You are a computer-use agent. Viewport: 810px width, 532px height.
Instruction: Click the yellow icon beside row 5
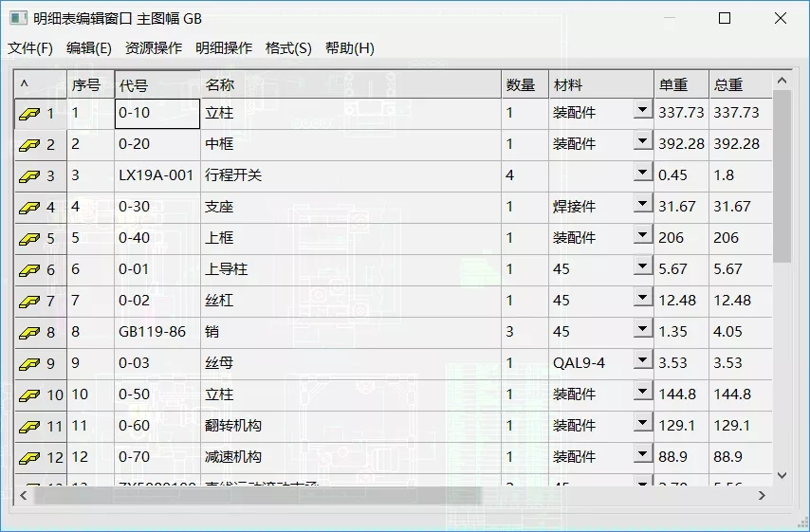30,239
